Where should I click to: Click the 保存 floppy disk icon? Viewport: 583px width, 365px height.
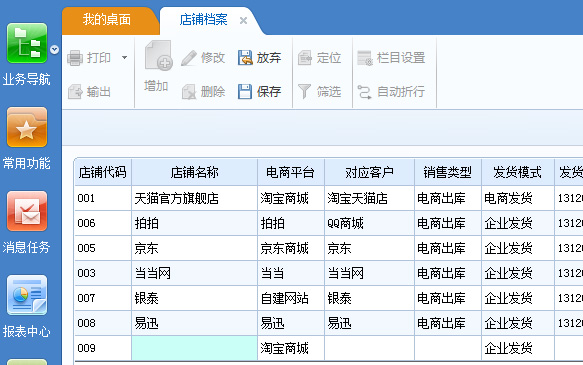point(245,91)
